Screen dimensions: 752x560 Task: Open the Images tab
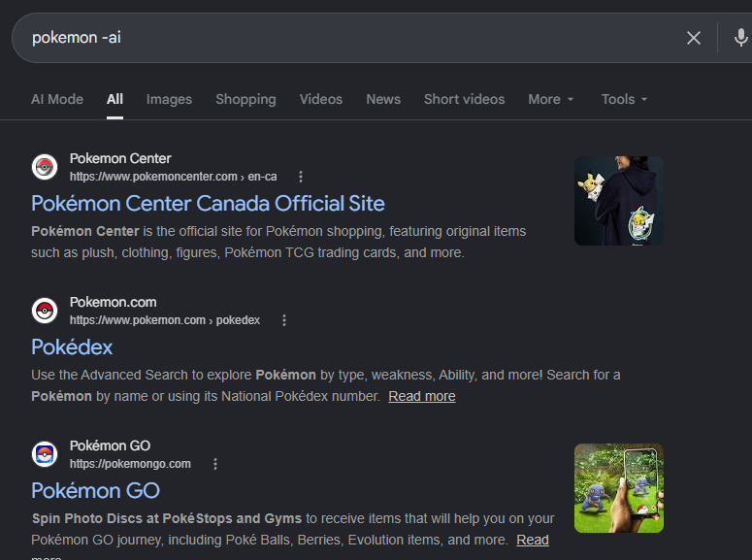169,99
